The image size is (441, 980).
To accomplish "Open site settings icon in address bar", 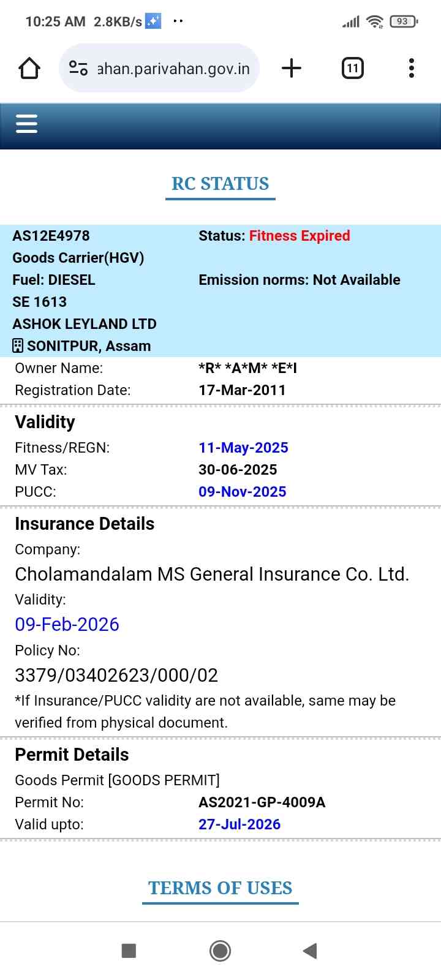I will pos(78,68).
